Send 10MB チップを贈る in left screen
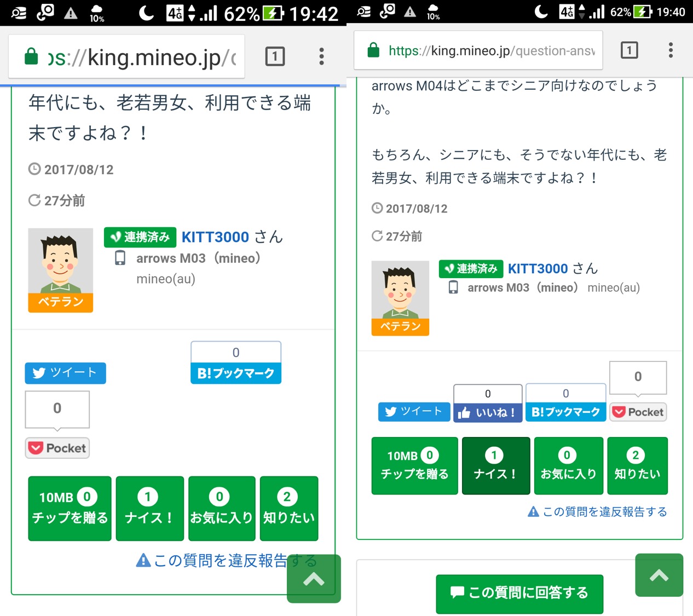 70,508
